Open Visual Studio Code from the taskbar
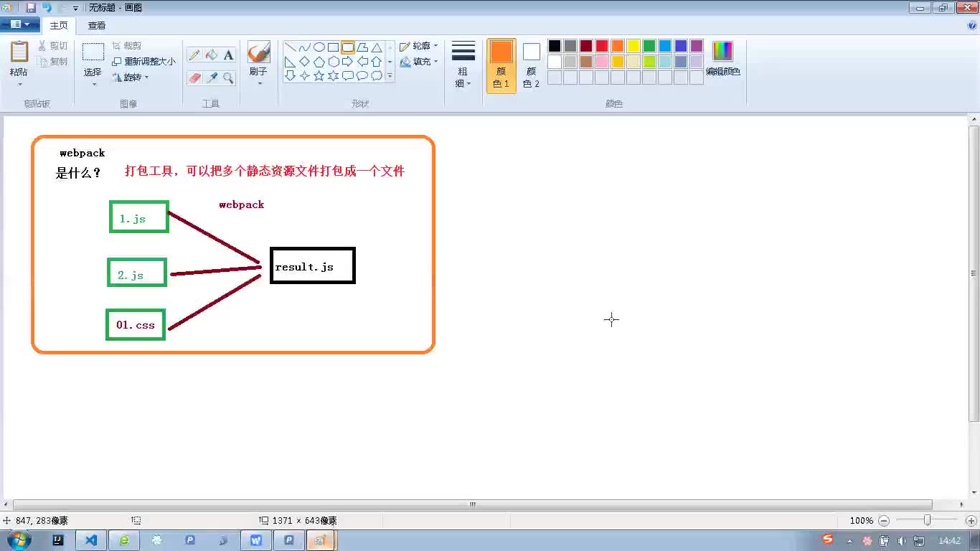Screen dimensions: 980x551 click(x=91, y=540)
